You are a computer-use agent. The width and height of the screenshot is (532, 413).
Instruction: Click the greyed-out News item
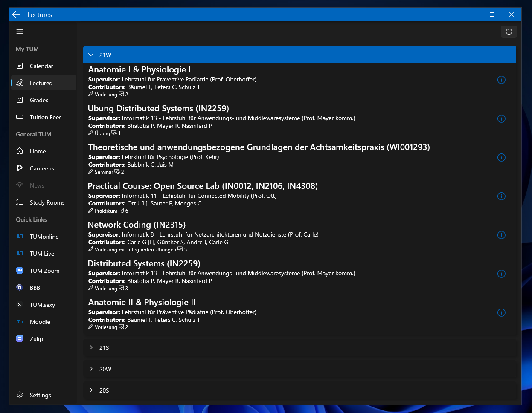pyautogui.click(x=44, y=185)
